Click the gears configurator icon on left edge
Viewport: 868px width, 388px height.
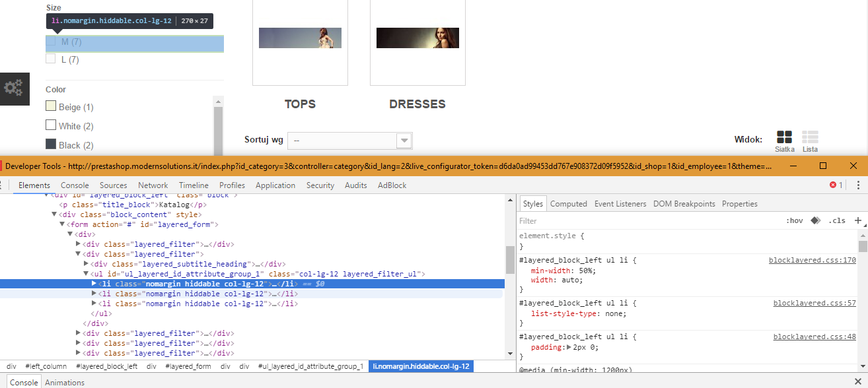click(14, 88)
